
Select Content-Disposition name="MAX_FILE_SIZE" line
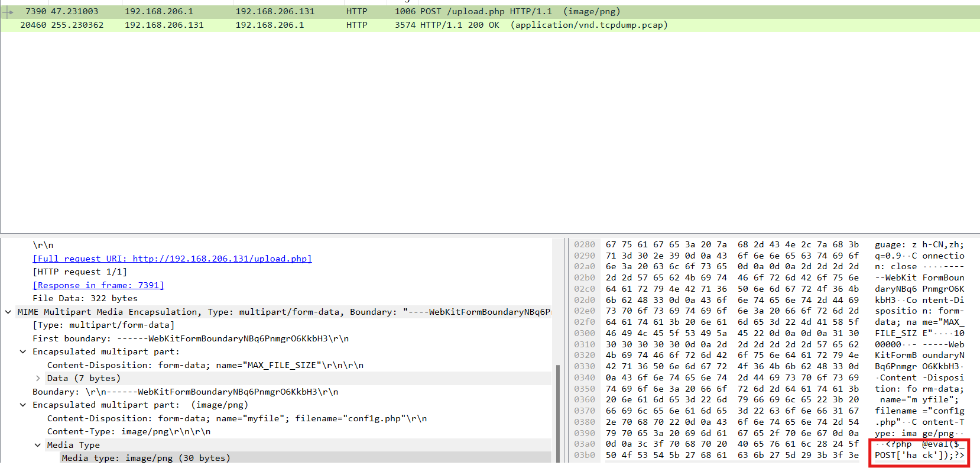pos(205,365)
